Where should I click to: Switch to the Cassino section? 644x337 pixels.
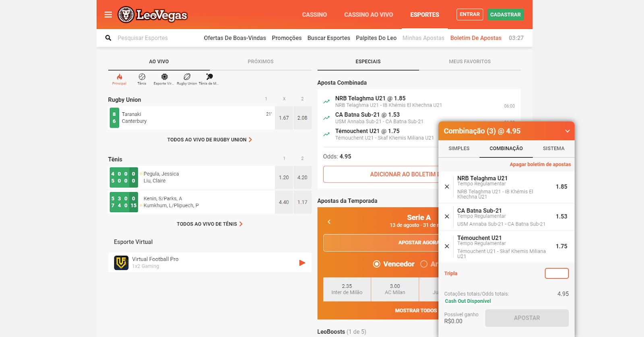(x=314, y=14)
